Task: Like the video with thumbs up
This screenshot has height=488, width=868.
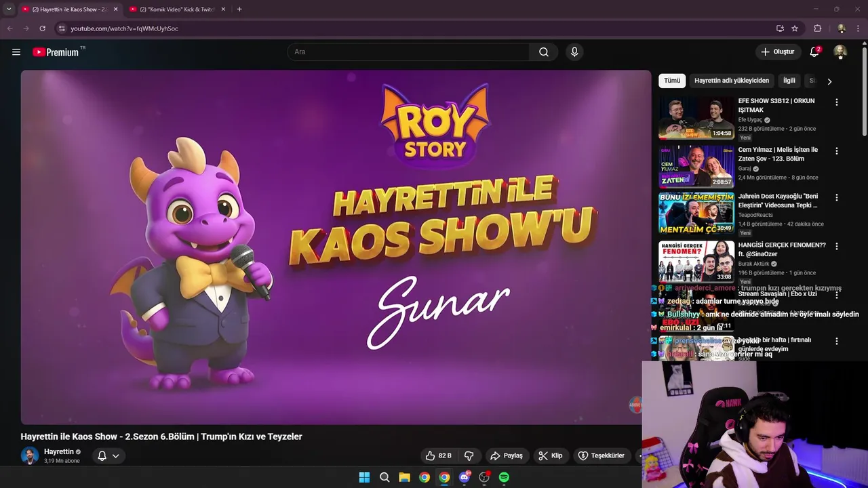Action: click(x=438, y=455)
